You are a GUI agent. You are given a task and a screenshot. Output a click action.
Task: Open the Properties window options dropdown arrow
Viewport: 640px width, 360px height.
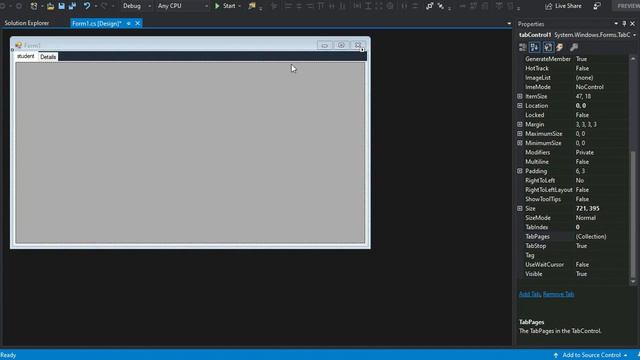tap(616, 24)
